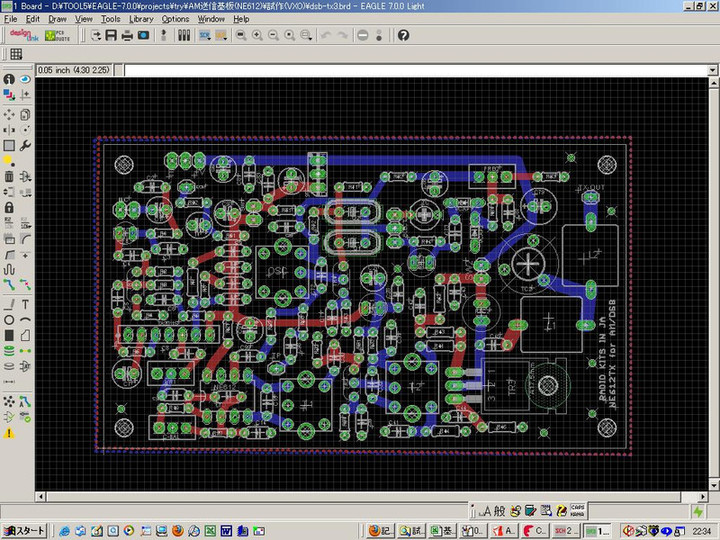This screenshot has width=720, height=540.
Task: Click the Windows Start button in taskbar
Action: click(x=24, y=529)
